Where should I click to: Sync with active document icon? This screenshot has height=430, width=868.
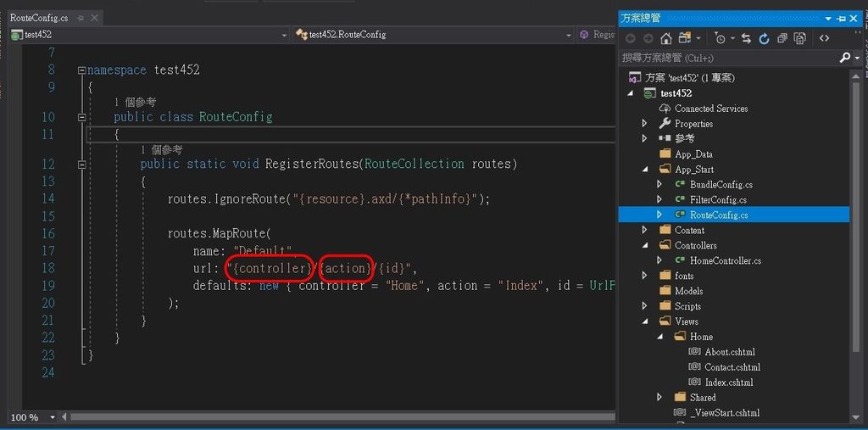(x=746, y=38)
